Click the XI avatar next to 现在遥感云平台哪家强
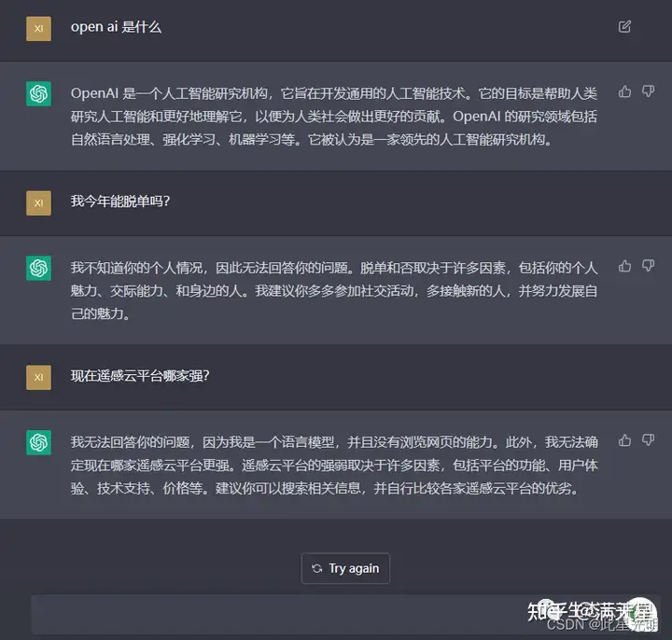 (38, 378)
